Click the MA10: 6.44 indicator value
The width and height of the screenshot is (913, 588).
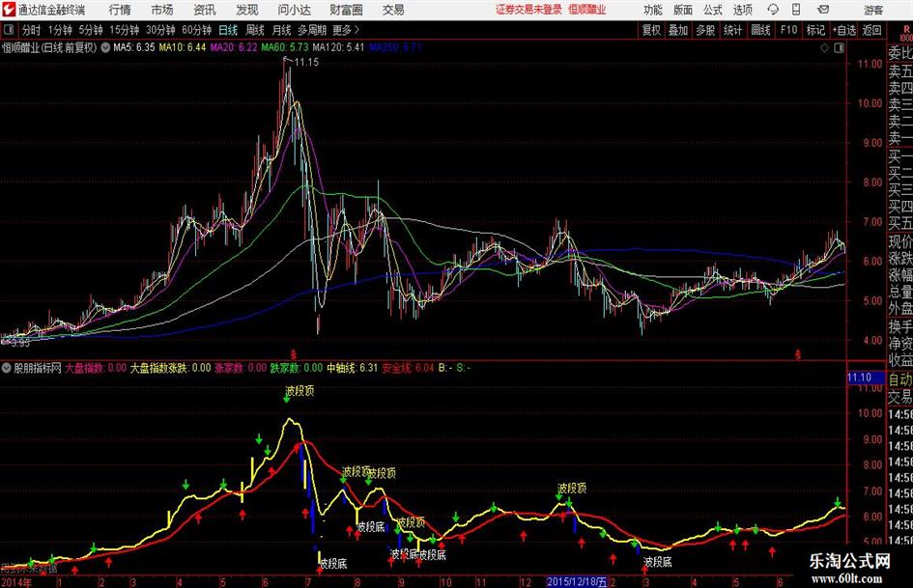183,47
